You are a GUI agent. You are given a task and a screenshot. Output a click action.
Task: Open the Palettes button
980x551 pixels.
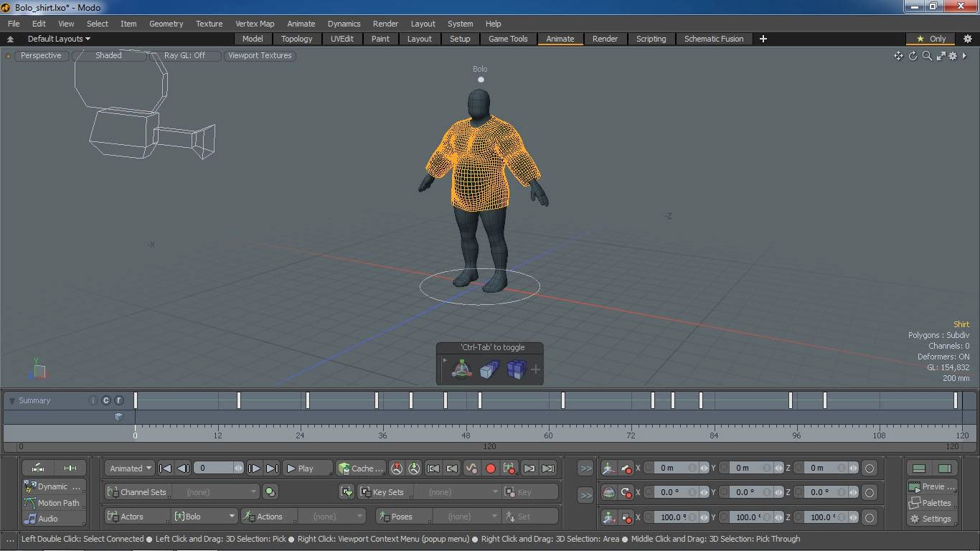(x=931, y=503)
